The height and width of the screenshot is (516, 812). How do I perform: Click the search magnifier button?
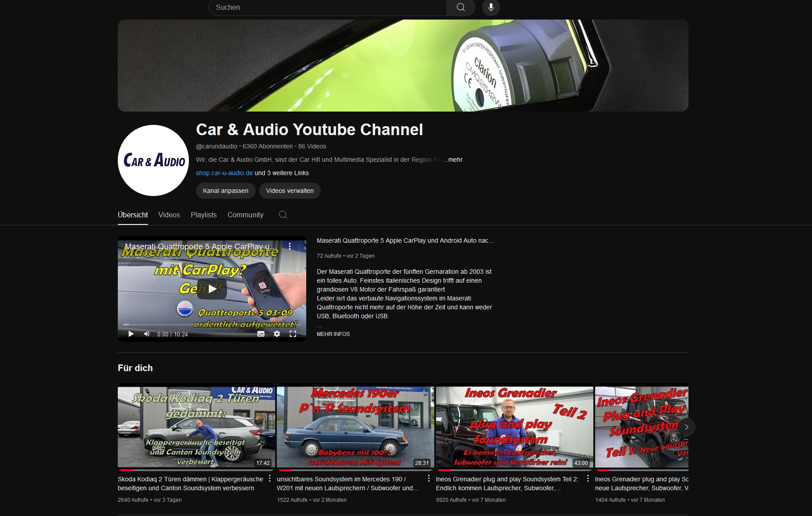point(460,8)
